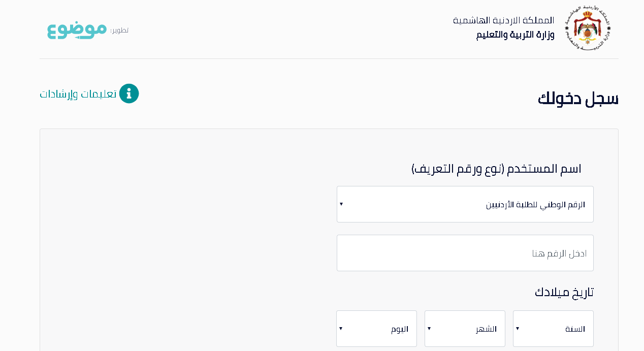This screenshot has height=351, width=644.
Task: Click the اسم المستخدم field label
Action: click(x=496, y=169)
